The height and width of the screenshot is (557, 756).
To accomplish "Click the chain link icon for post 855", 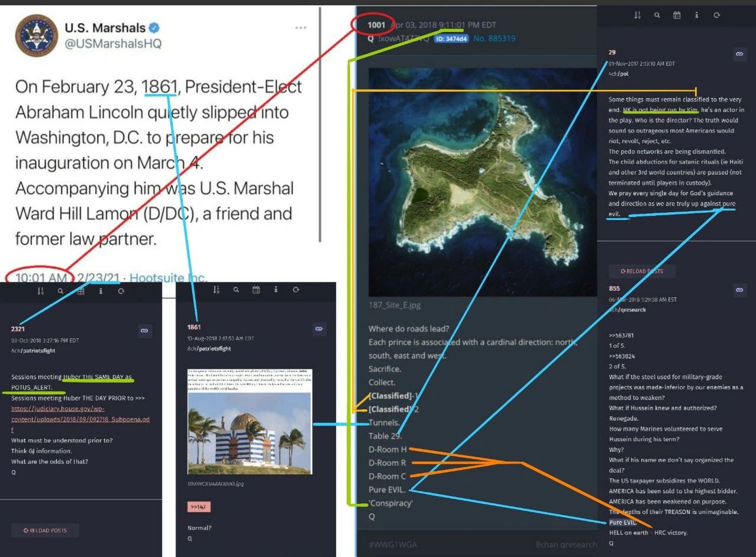I will pyautogui.click(x=739, y=290).
